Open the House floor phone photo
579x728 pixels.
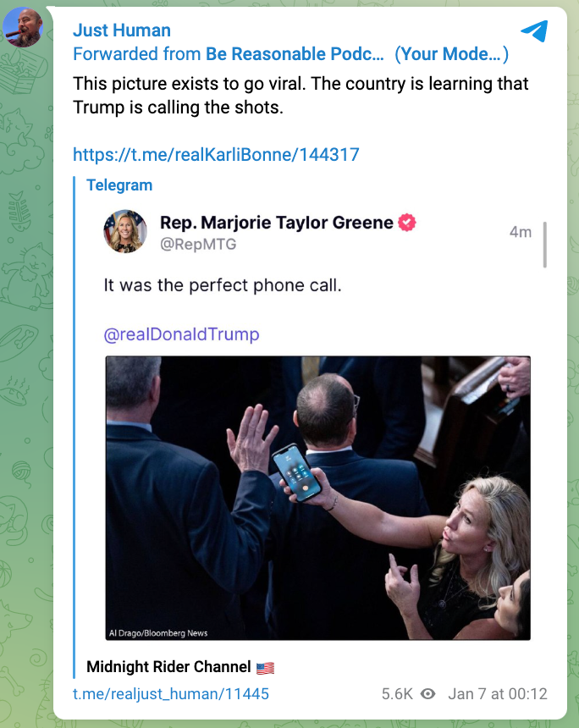(317, 498)
